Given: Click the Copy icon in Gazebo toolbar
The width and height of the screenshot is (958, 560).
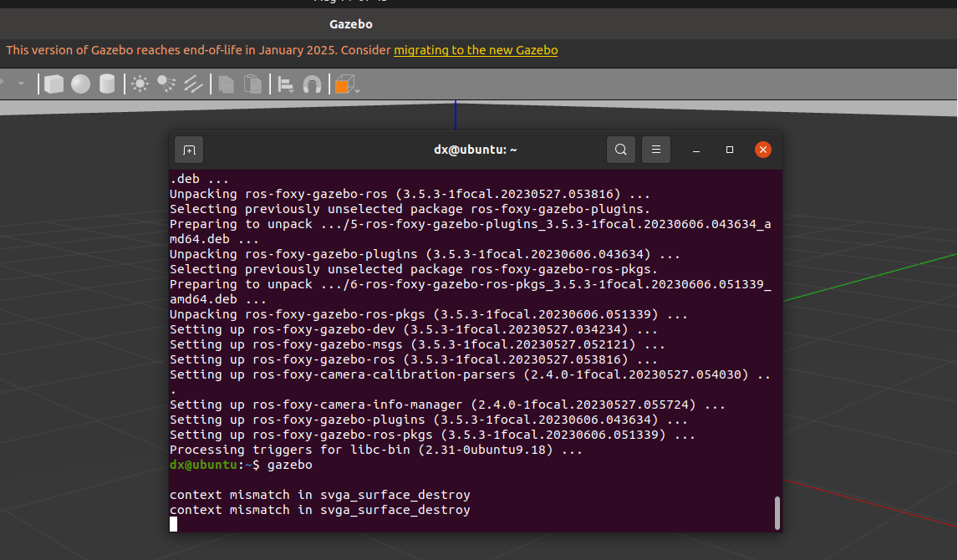Looking at the screenshot, I should coord(226,84).
